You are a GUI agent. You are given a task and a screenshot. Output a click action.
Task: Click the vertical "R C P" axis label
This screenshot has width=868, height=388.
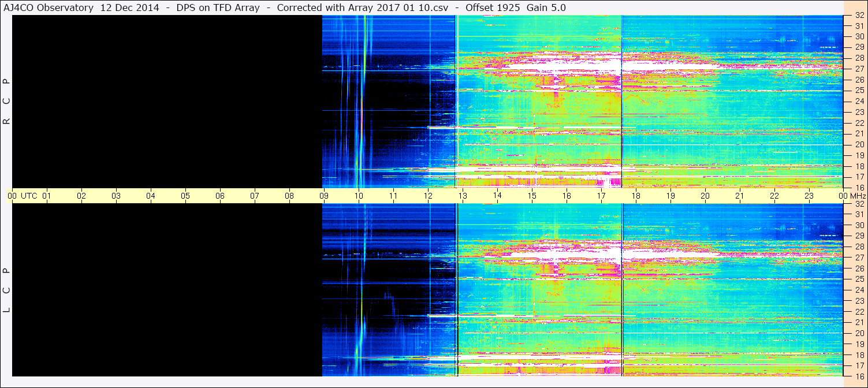tap(7, 102)
